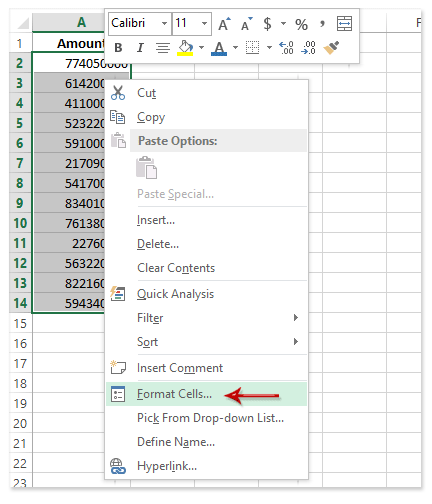Open the font size 11 dropdown
Viewport: 432px width, 504px height.
pyautogui.click(x=204, y=24)
